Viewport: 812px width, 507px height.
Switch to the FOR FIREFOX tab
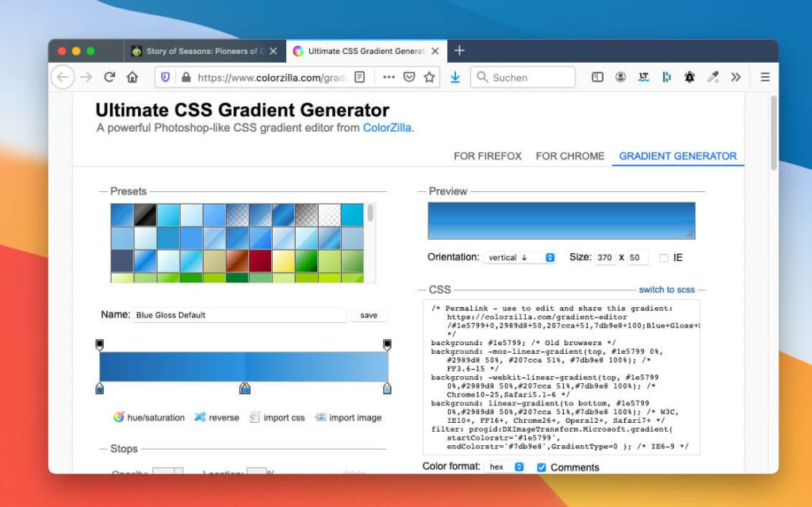coord(487,156)
